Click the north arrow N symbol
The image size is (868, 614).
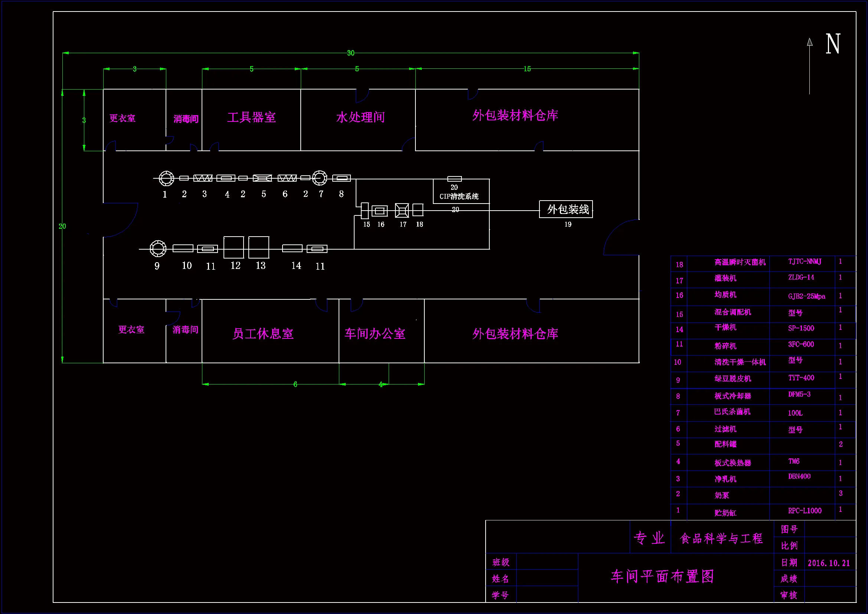(832, 44)
